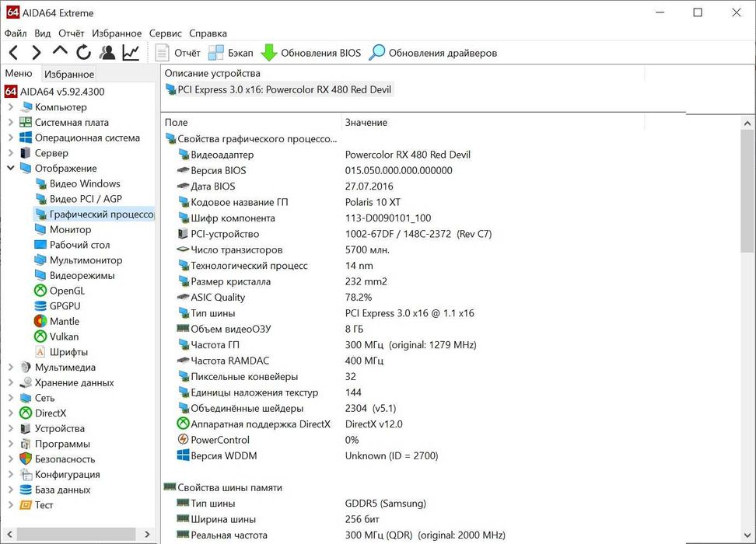756x544 pixels.
Task: Expand the Хранение данных tree node
Action: tap(11, 382)
